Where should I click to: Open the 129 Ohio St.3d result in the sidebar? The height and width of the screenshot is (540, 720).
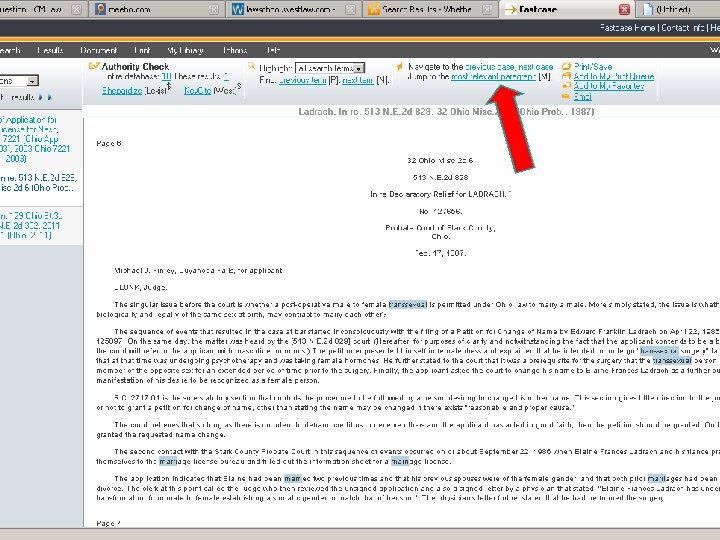[x=31, y=225]
